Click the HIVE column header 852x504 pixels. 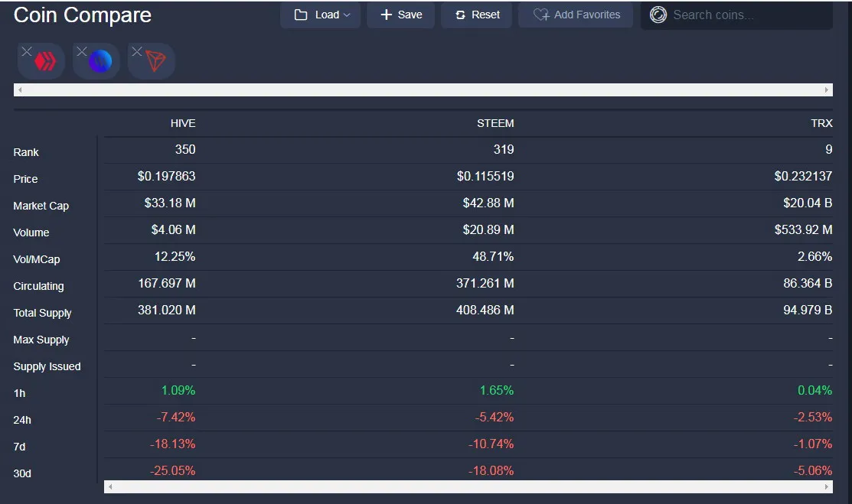click(x=182, y=123)
